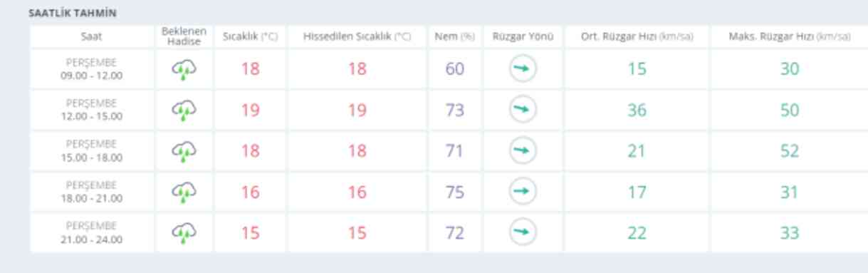Click the Maks. Rüzgar Hızı column header
Viewport: 868px width, 273px height.
point(789,37)
